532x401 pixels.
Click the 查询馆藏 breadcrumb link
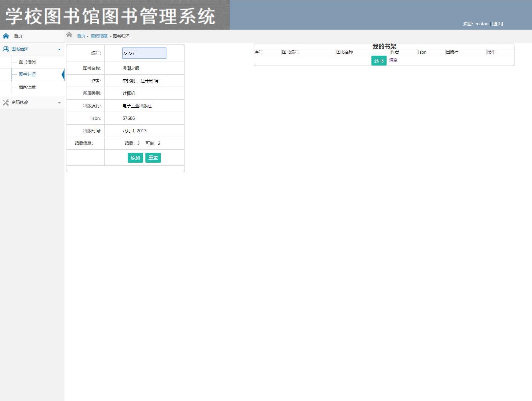coord(99,36)
